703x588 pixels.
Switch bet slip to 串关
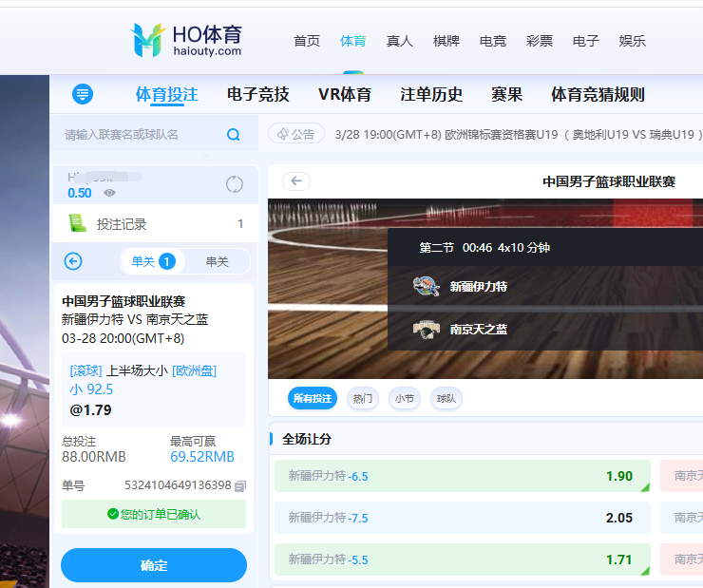218,261
